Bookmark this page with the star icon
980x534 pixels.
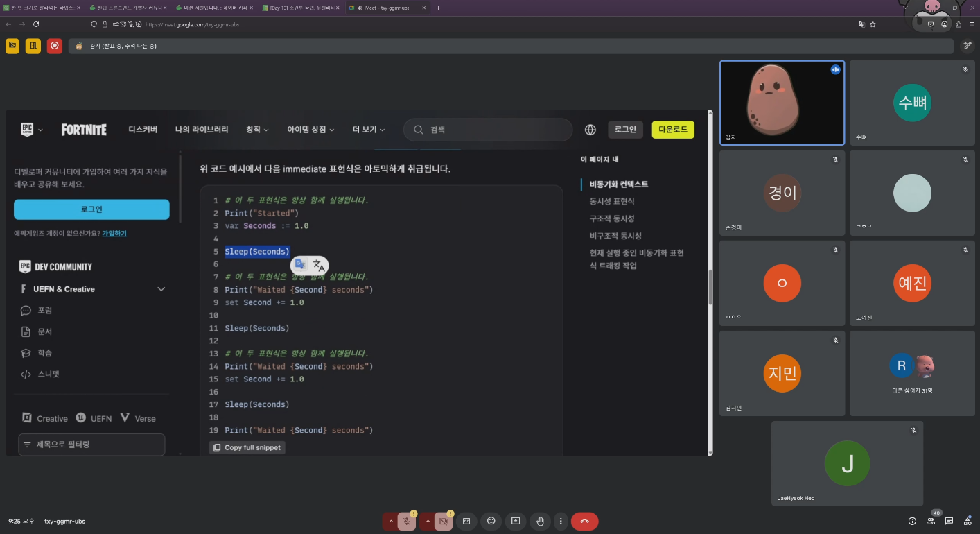point(873,24)
